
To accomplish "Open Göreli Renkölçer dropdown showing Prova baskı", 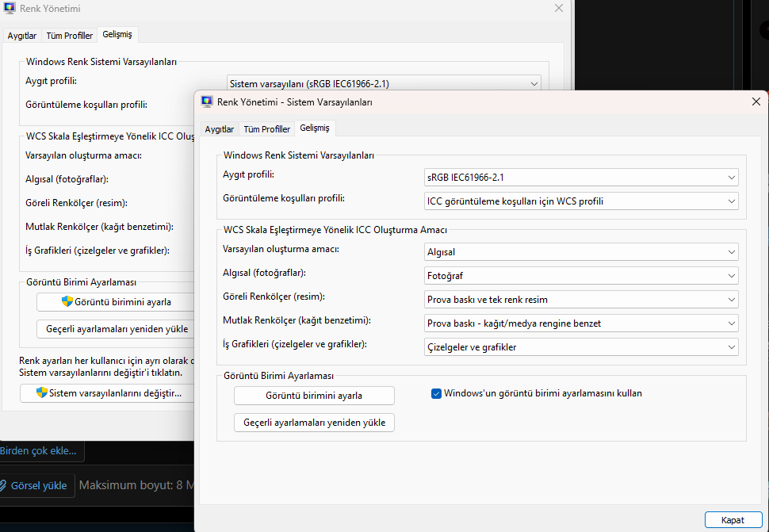I will 581,300.
